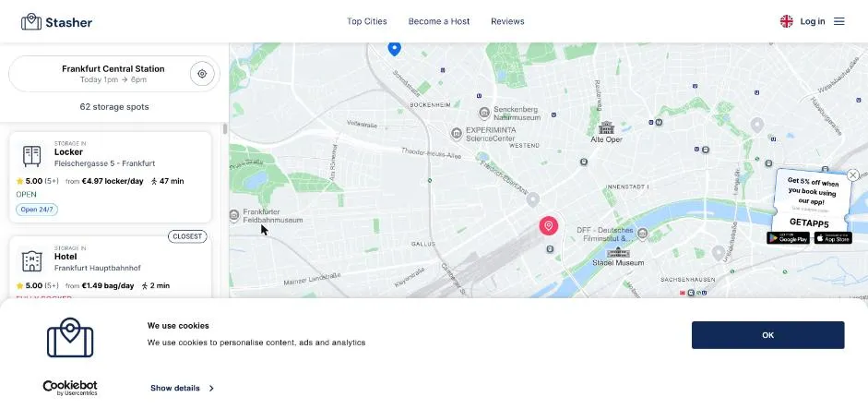Click the blue map pin near Bockenheim
The height and width of the screenshot is (409, 868).
tap(394, 48)
